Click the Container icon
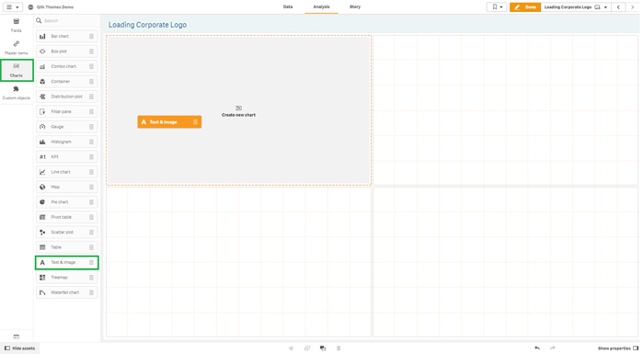 42,82
